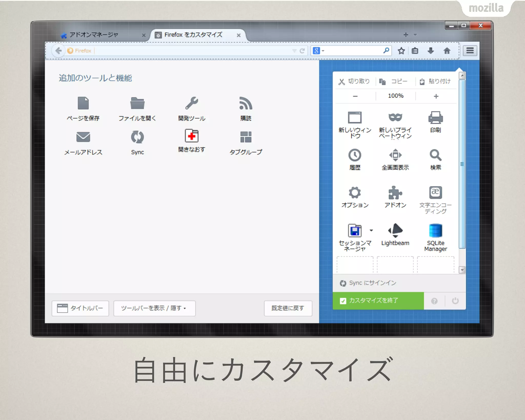Click the 開きなおす red cross icon
This screenshot has height=420, width=525.
click(x=191, y=136)
